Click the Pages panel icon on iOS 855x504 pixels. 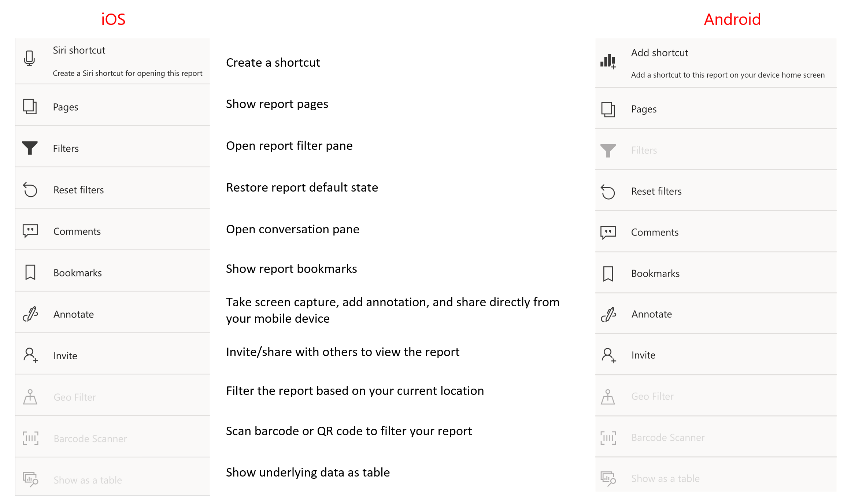point(31,107)
